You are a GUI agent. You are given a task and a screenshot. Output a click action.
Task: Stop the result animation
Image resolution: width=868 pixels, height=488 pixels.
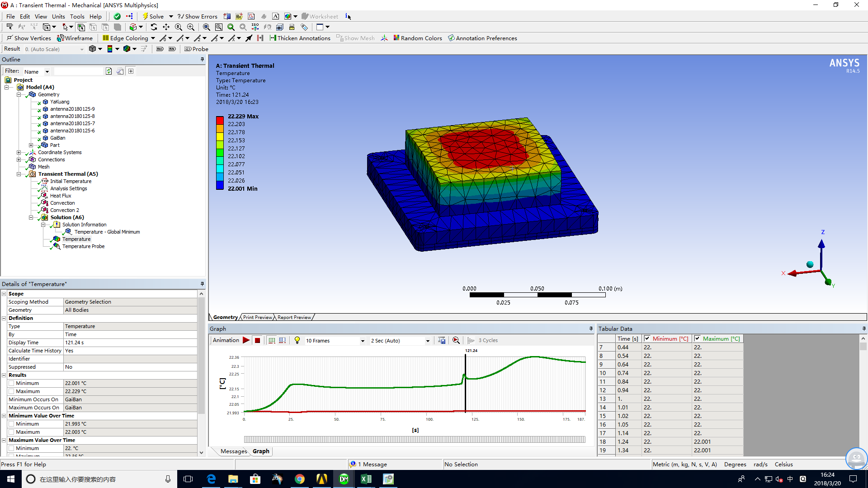[x=257, y=340]
